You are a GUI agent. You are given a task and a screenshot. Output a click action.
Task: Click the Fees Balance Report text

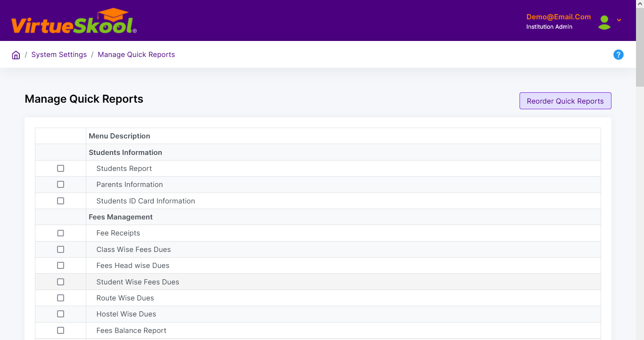132,331
